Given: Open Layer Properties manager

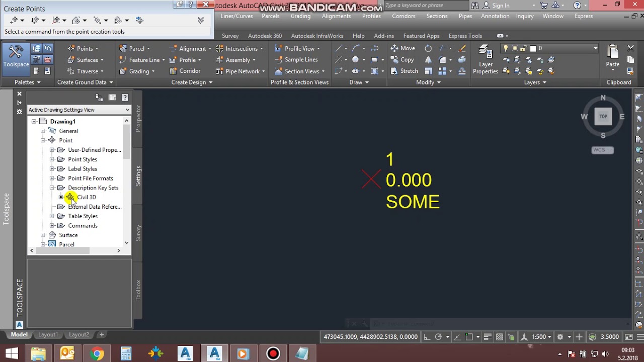Looking at the screenshot, I should tap(486, 60).
